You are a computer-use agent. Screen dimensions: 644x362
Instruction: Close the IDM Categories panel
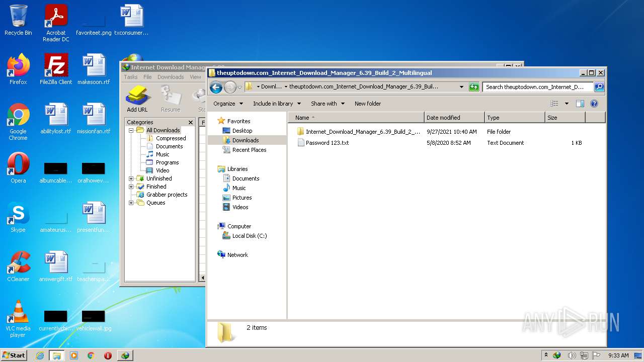point(191,122)
